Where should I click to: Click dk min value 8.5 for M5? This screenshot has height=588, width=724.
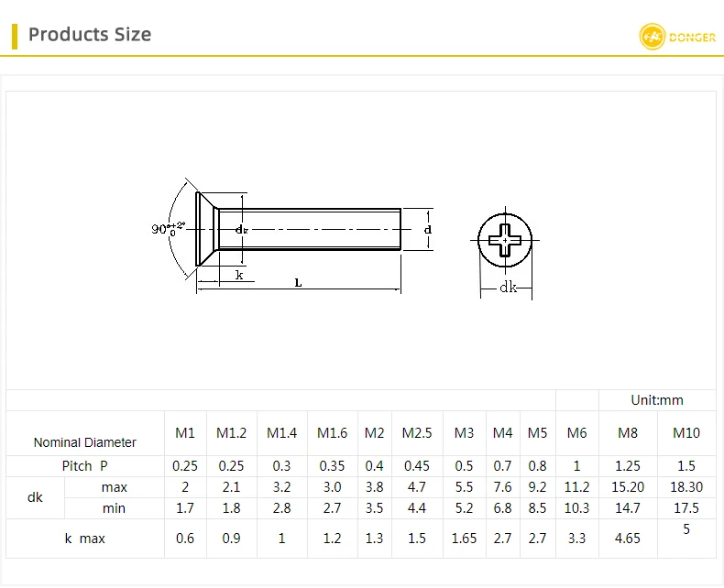pyautogui.click(x=537, y=508)
